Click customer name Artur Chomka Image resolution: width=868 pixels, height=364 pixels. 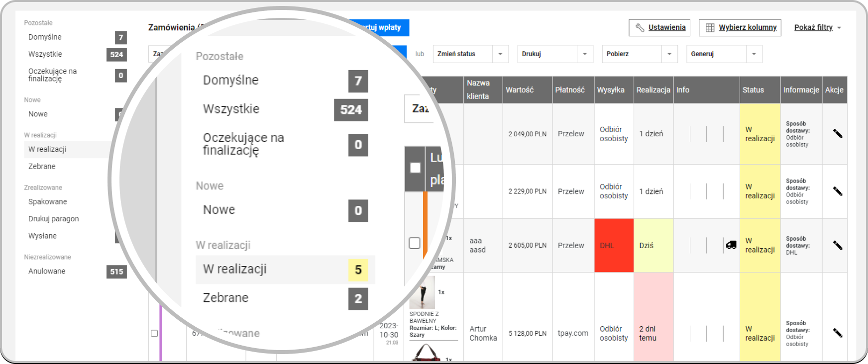pos(483,333)
